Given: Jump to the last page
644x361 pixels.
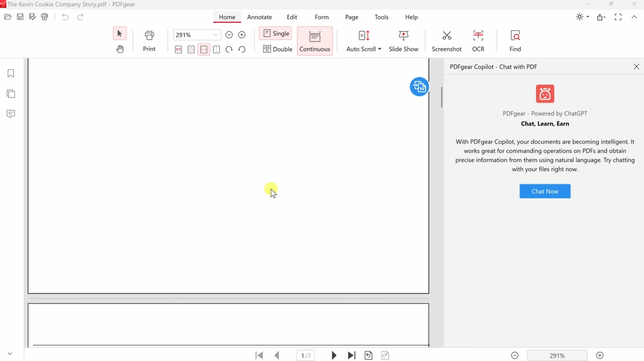Looking at the screenshot, I should (351, 355).
